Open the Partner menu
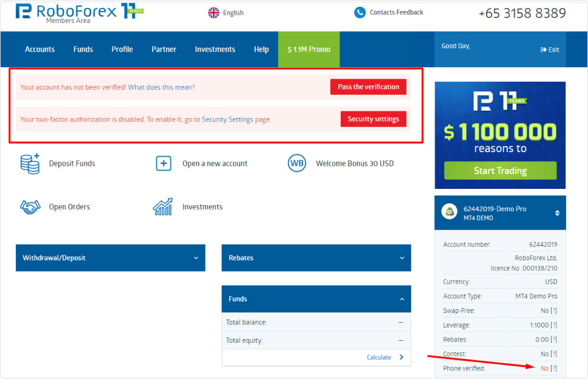The width and height of the screenshot is (588, 379). click(x=164, y=50)
